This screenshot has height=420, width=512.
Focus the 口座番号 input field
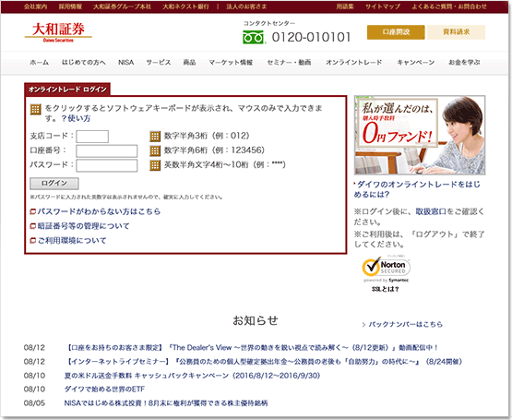pos(107,151)
